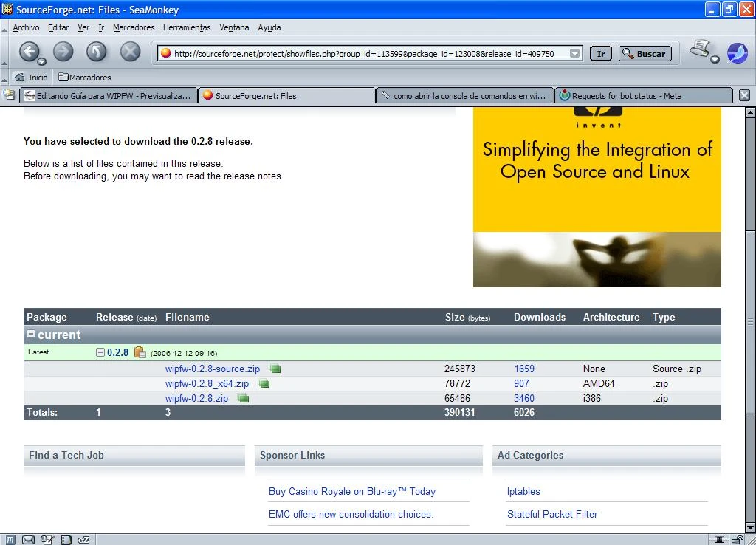Open the URL bar history dropdown
The width and height of the screenshot is (756, 545).
(x=574, y=53)
